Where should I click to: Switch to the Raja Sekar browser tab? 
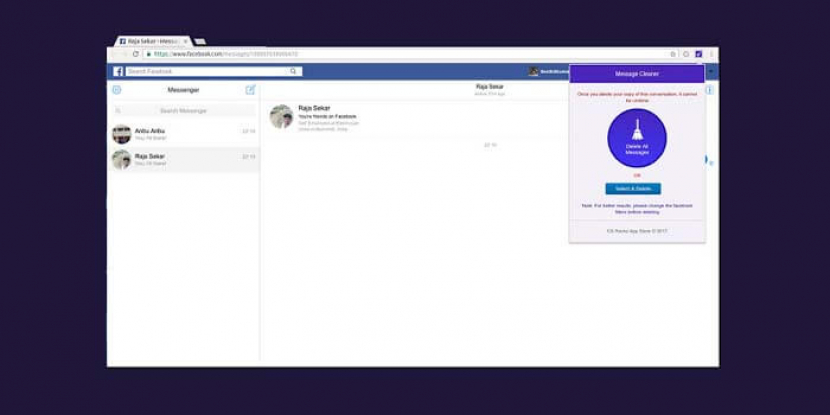click(x=152, y=41)
